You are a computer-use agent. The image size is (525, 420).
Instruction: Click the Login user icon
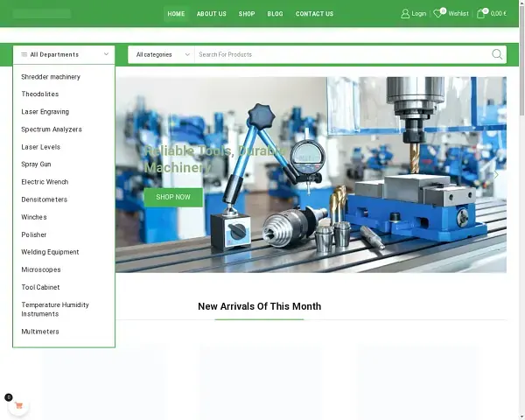coord(405,14)
